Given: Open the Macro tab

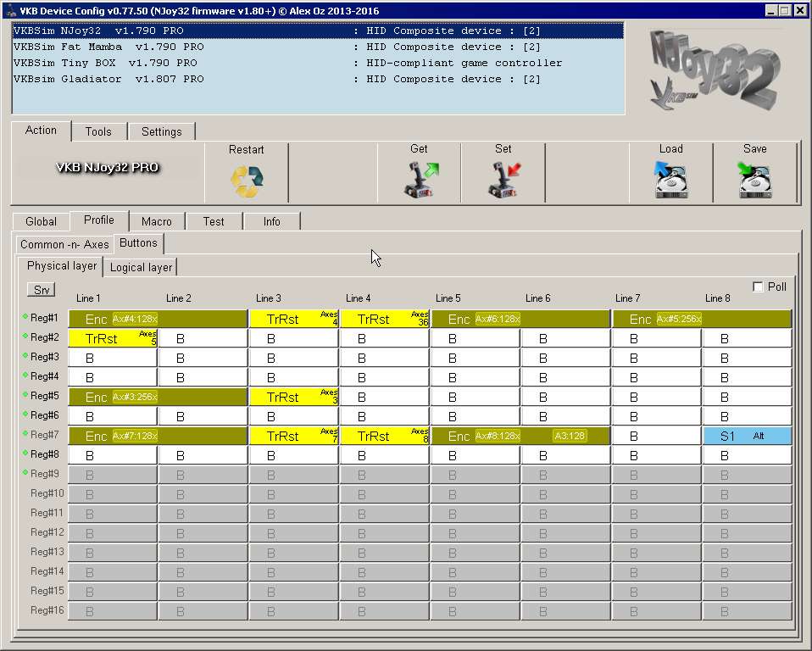Looking at the screenshot, I should tap(157, 221).
